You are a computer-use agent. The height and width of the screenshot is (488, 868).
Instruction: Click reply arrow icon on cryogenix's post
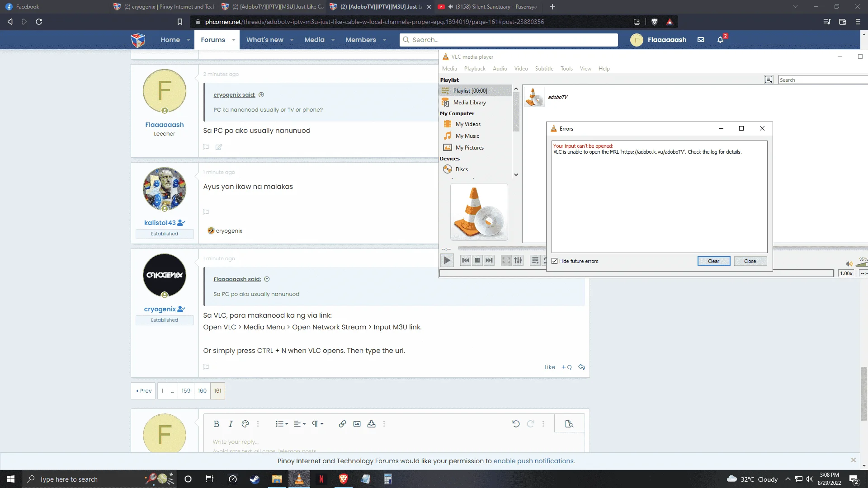pyautogui.click(x=582, y=367)
